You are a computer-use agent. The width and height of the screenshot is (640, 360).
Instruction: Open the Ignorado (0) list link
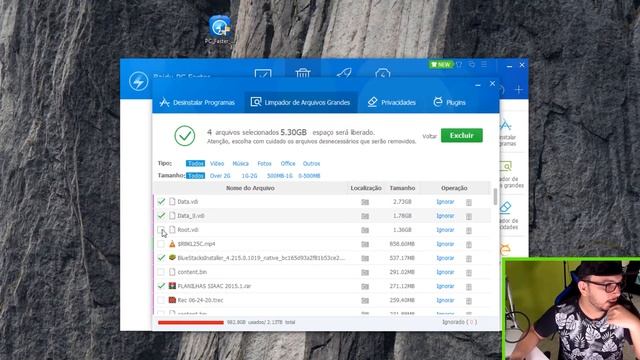coord(459,322)
